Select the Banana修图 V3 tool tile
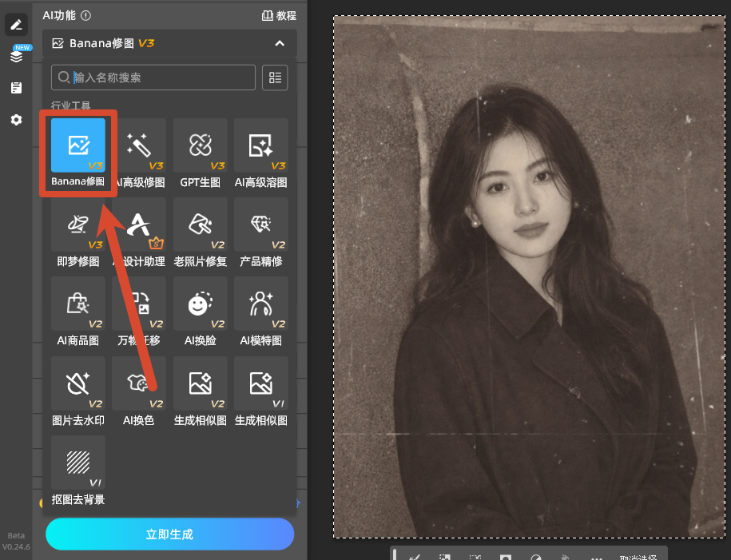 pyautogui.click(x=77, y=145)
